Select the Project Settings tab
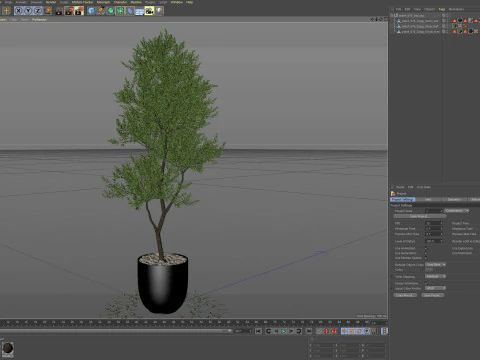480x360 pixels. coord(403,199)
